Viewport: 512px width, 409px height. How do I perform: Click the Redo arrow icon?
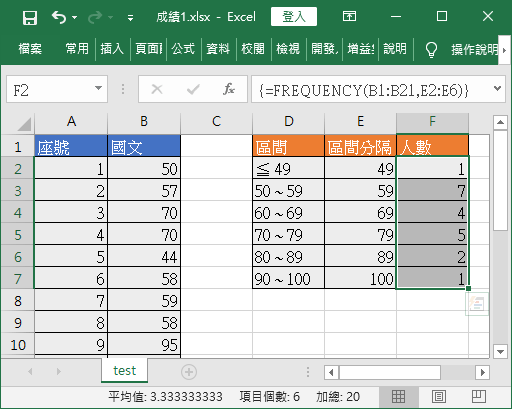(95, 17)
